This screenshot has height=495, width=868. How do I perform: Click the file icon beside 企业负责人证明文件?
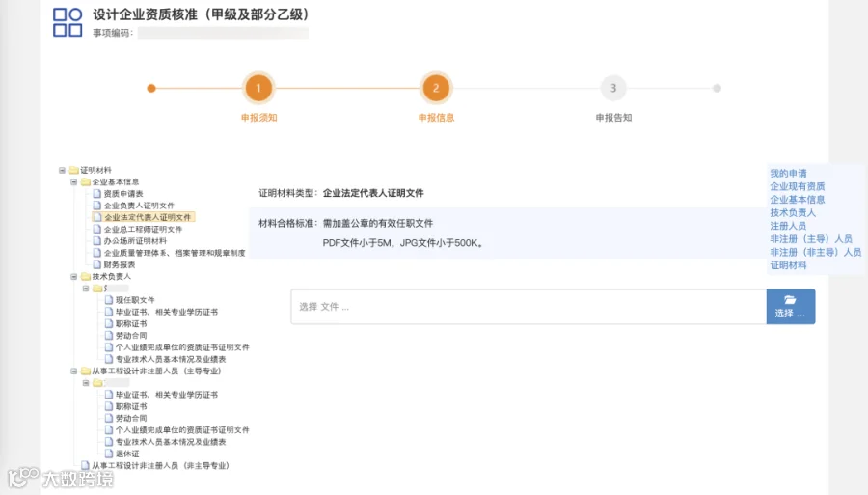(96, 206)
